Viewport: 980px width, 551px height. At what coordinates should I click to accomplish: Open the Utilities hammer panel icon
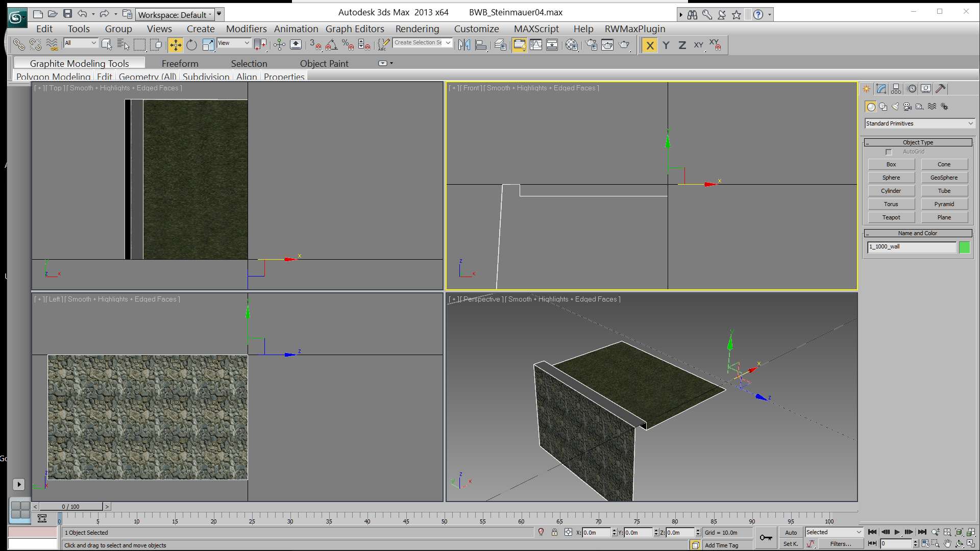941,89
